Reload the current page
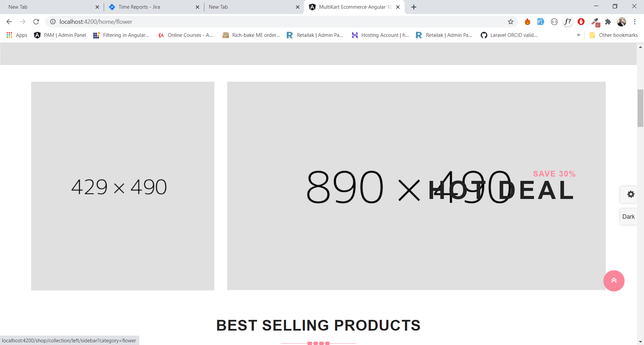The height and width of the screenshot is (345, 644). click(36, 22)
